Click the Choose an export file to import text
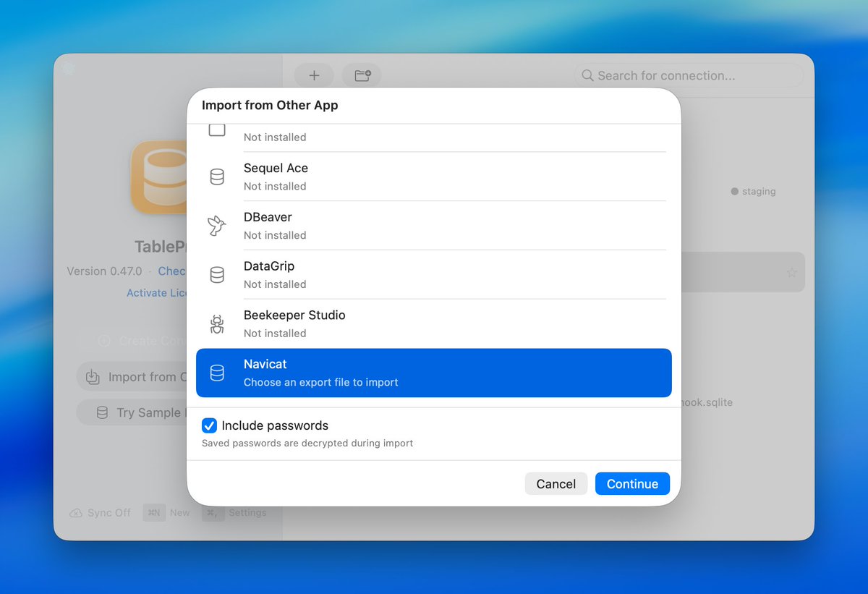This screenshot has height=594, width=868. pyautogui.click(x=321, y=382)
